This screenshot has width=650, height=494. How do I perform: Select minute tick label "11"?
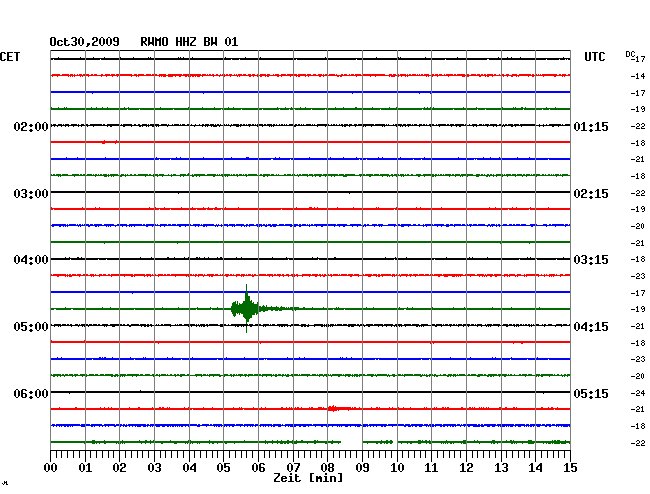pyautogui.click(x=431, y=467)
